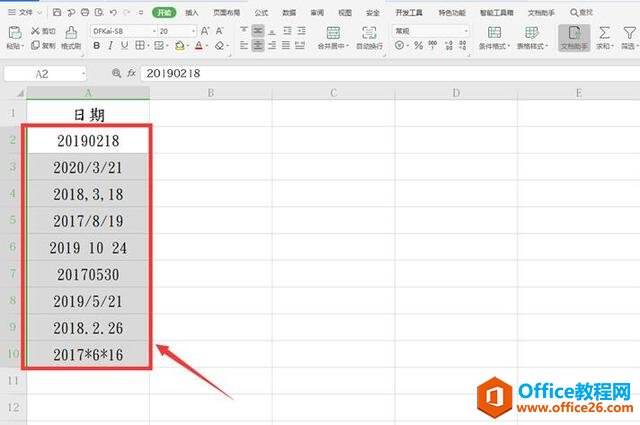This screenshot has width=640, height=425.
Task: Click the increase decimal icon
Action: [449, 45]
